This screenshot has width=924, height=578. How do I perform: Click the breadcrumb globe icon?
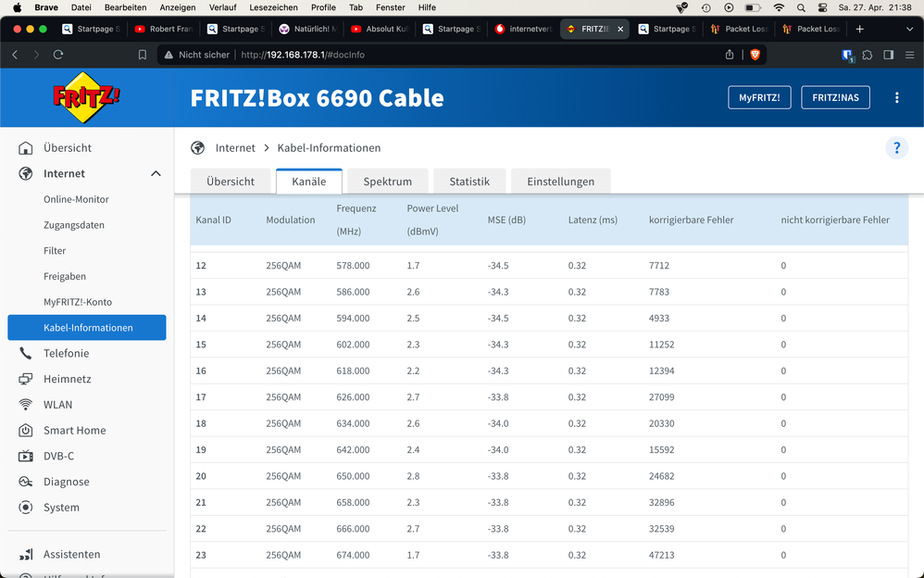(x=198, y=147)
